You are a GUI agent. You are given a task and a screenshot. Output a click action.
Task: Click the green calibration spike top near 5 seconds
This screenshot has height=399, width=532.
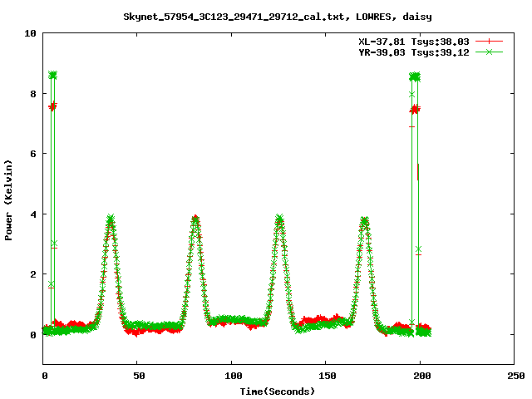coord(52,75)
